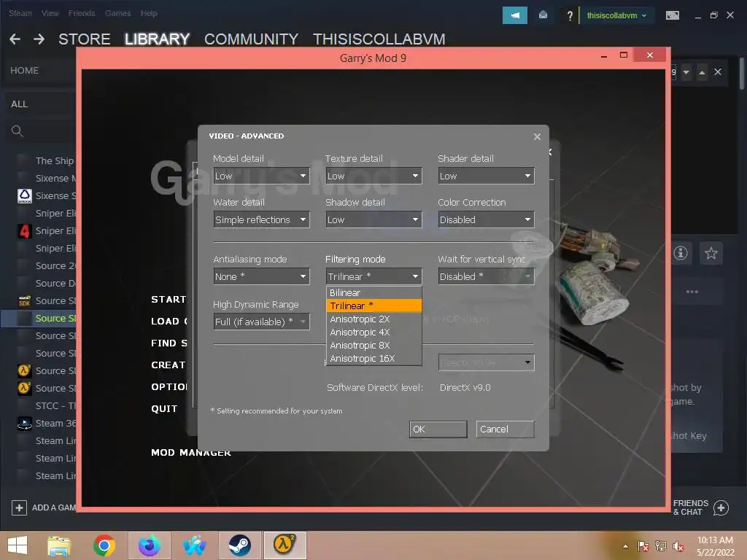The height and width of the screenshot is (560, 747).
Task: Click the library search magnifier icon
Action: tap(18, 131)
